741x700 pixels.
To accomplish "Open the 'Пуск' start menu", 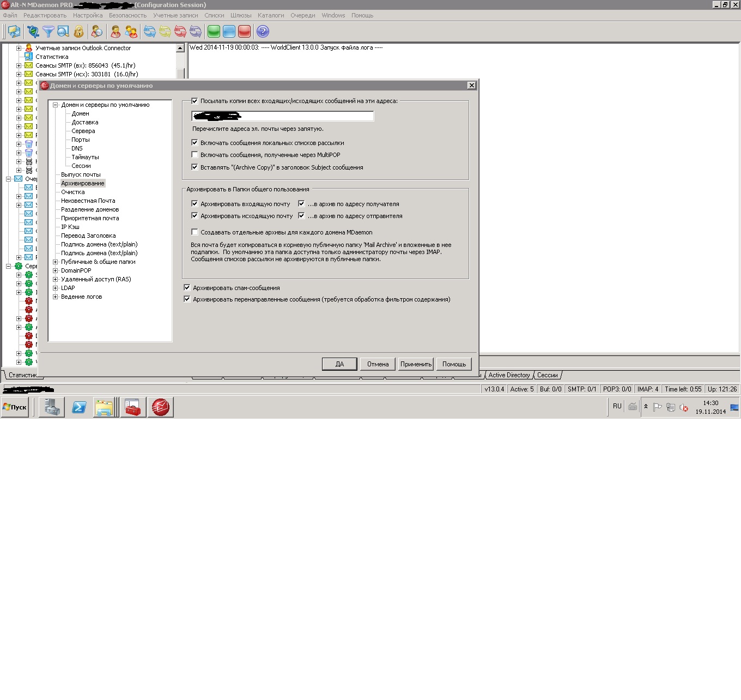I will click(15, 407).
